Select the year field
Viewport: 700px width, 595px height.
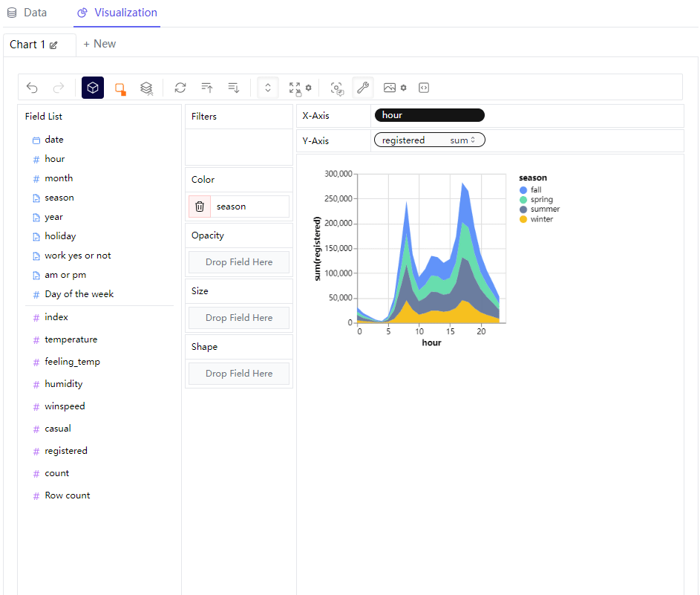(x=53, y=217)
